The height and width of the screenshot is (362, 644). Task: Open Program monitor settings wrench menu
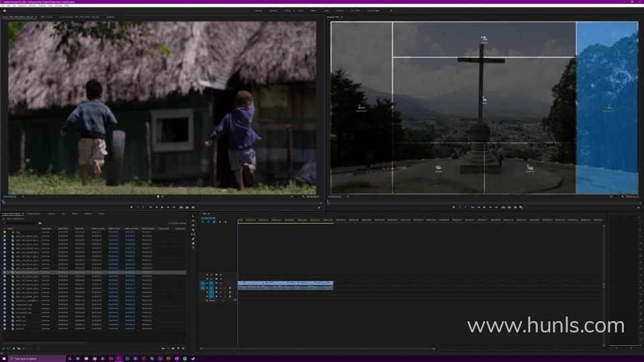click(623, 196)
